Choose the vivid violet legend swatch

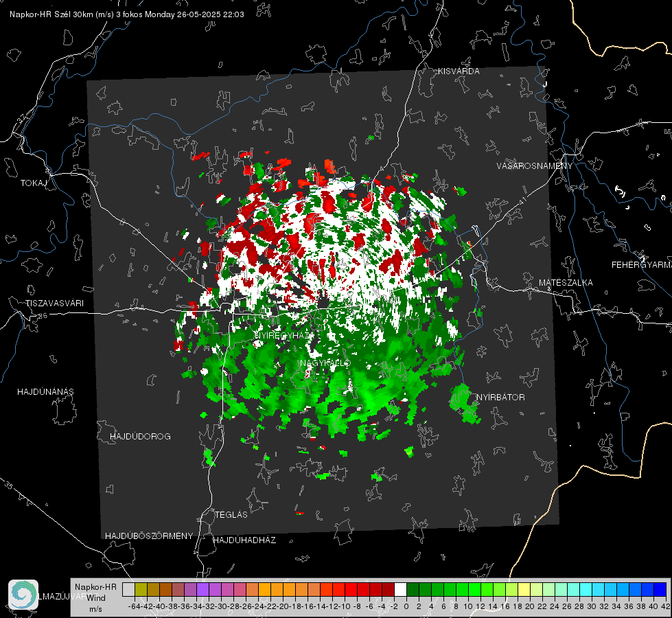pyautogui.click(x=202, y=589)
